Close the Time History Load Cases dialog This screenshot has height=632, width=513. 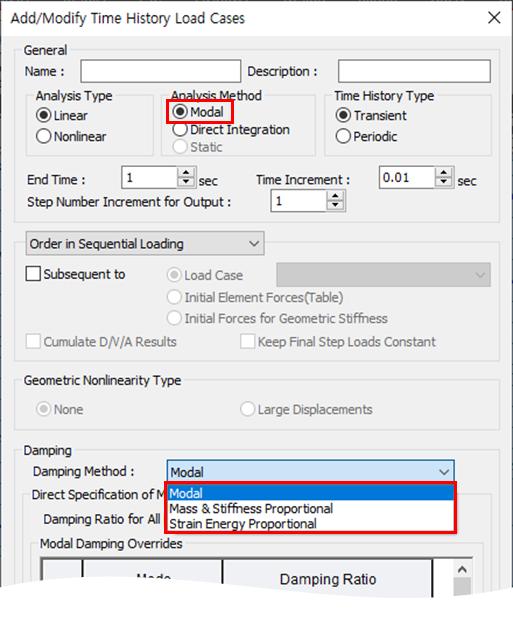(494, 18)
